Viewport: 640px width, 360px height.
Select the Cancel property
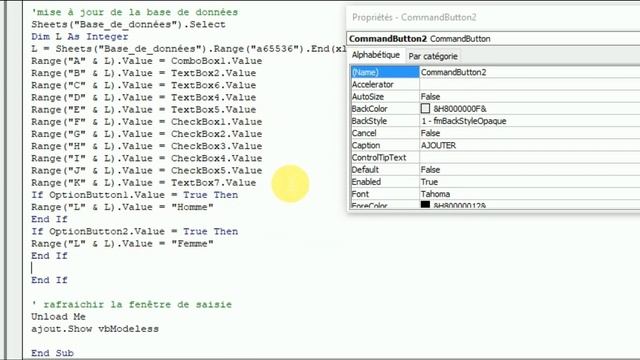pyautogui.click(x=385, y=133)
